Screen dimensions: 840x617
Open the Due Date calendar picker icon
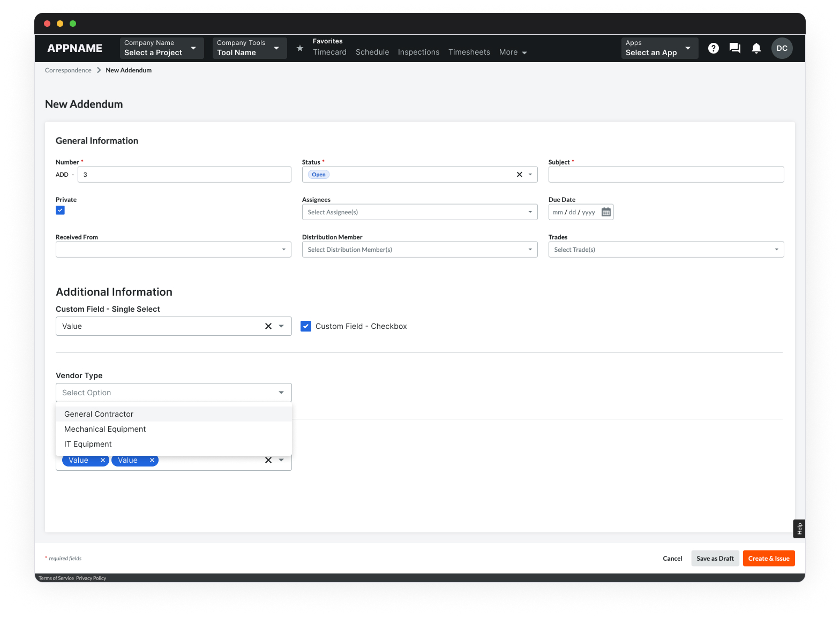tap(606, 212)
